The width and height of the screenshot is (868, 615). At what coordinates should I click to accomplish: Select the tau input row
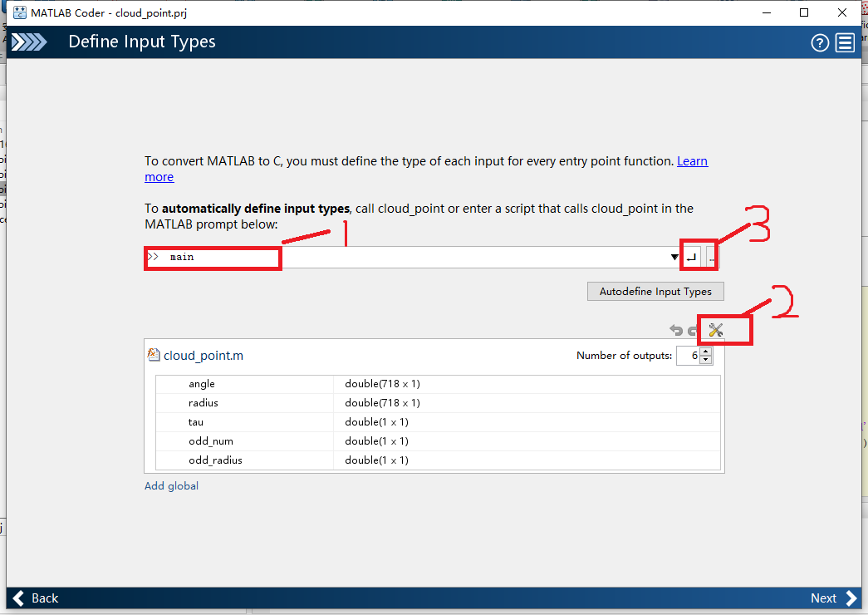[438, 422]
